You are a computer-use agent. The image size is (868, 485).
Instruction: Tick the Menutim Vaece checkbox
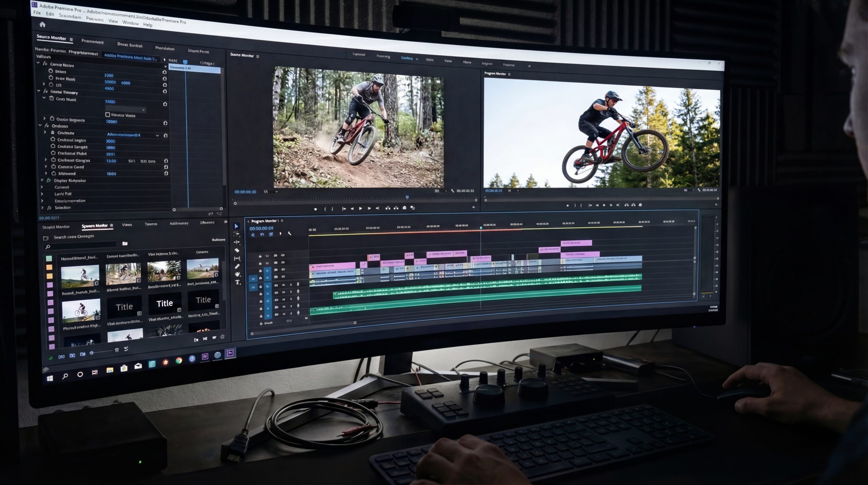point(108,115)
